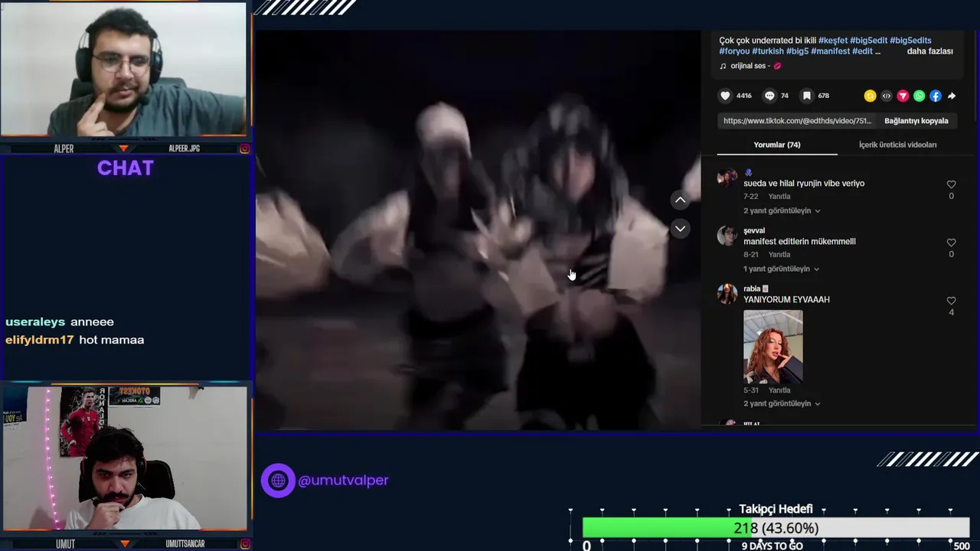
Task: Open rabia's profile avatar
Action: pyautogui.click(x=727, y=294)
